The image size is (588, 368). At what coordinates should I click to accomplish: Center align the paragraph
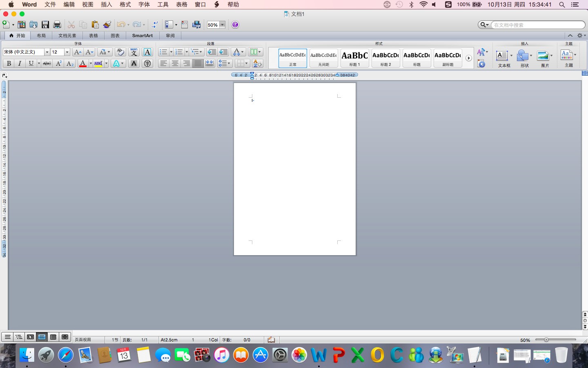click(175, 63)
